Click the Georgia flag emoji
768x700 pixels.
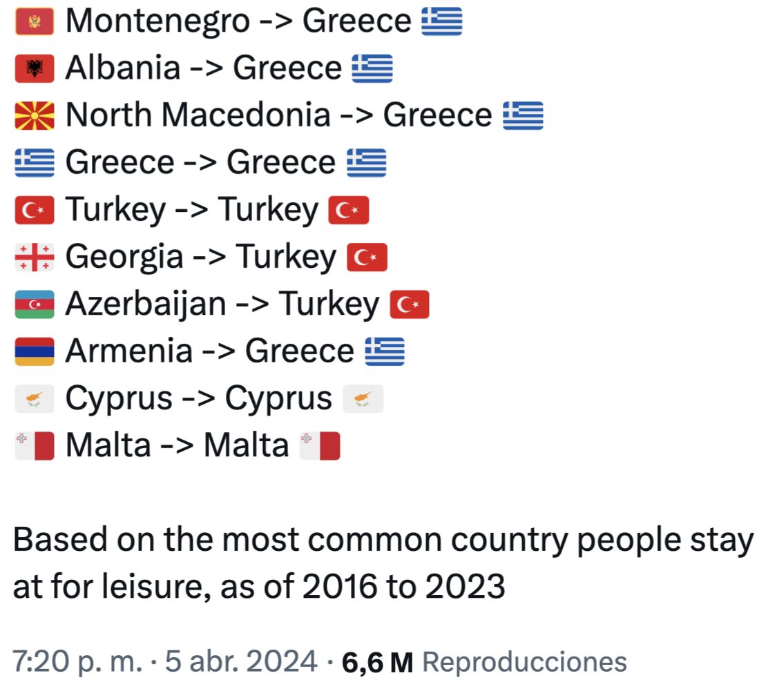click(34, 257)
